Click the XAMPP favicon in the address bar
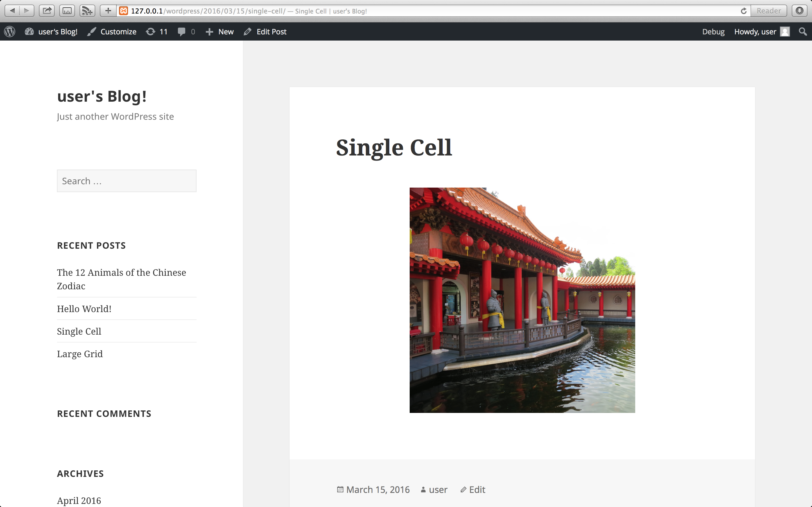 click(124, 10)
